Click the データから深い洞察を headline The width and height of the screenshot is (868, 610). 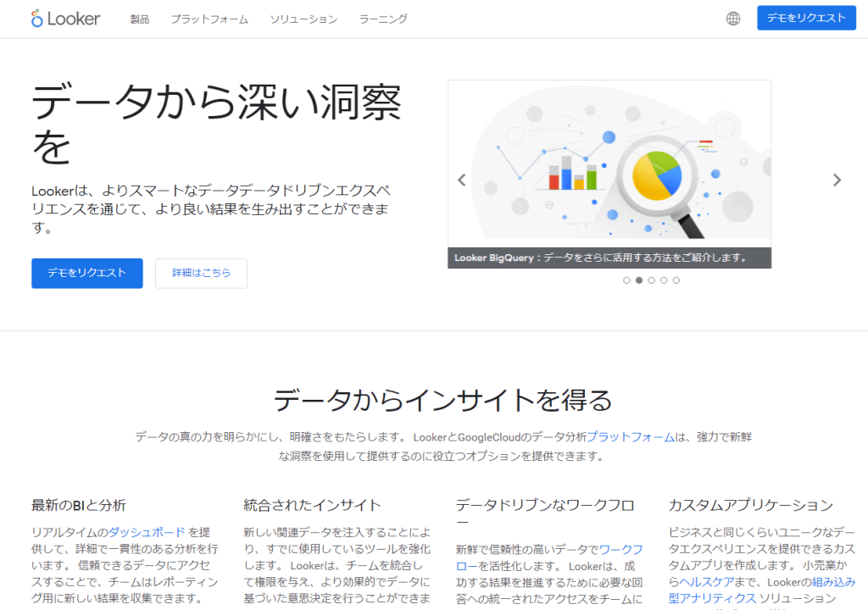click(x=216, y=125)
